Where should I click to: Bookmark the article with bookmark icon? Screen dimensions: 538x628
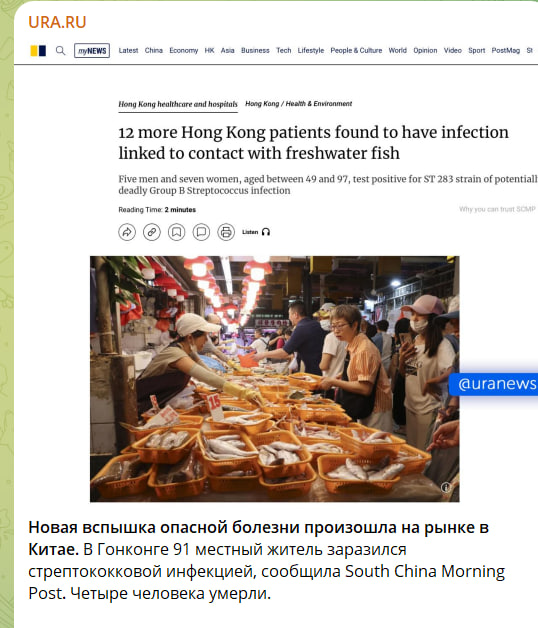177,232
